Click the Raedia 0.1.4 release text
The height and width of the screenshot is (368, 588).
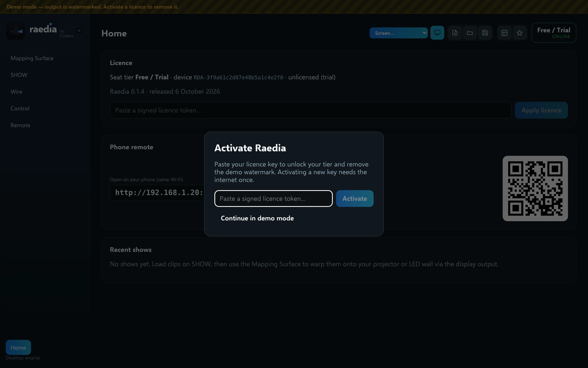pos(165,92)
